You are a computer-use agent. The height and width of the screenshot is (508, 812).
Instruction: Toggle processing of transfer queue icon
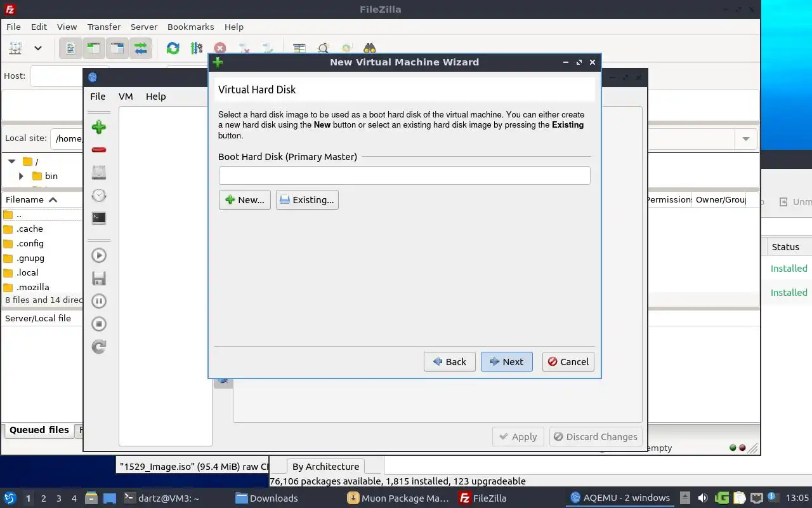(x=196, y=48)
